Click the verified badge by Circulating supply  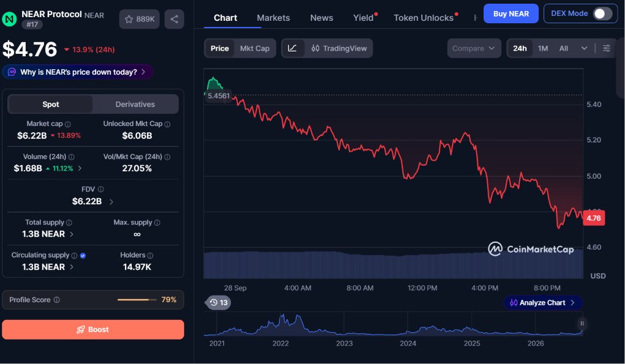[83, 256]
